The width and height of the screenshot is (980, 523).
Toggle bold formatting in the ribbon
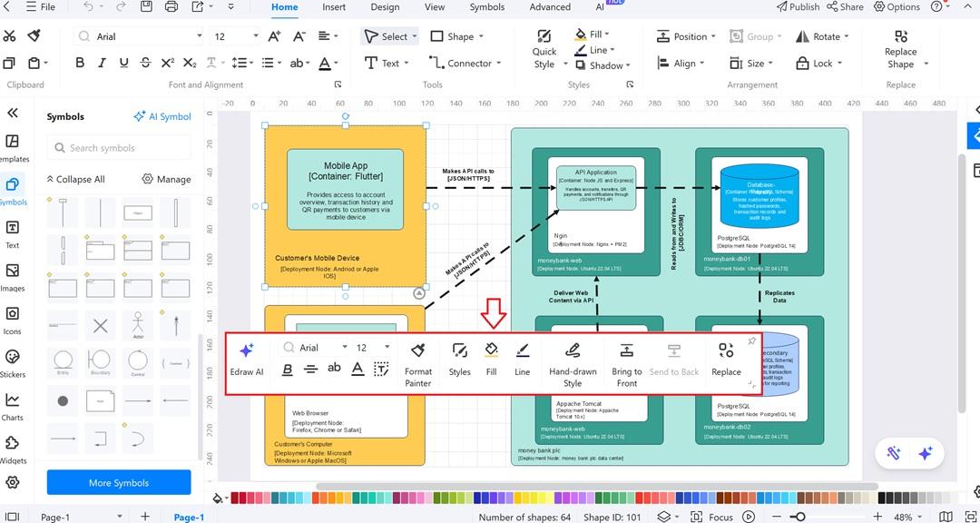(x=79, y=63)
